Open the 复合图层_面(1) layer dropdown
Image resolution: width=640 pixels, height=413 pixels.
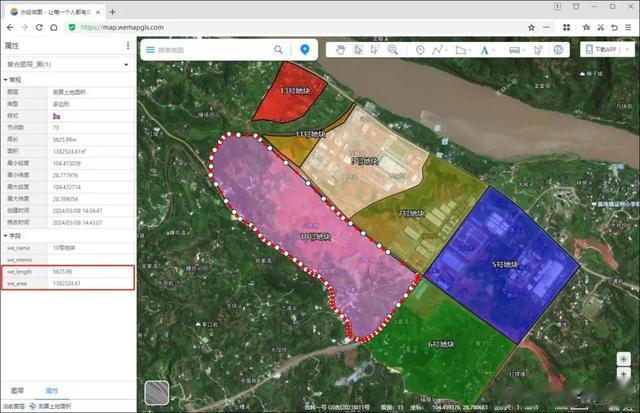pyautogui.click(x=68, y=64)
